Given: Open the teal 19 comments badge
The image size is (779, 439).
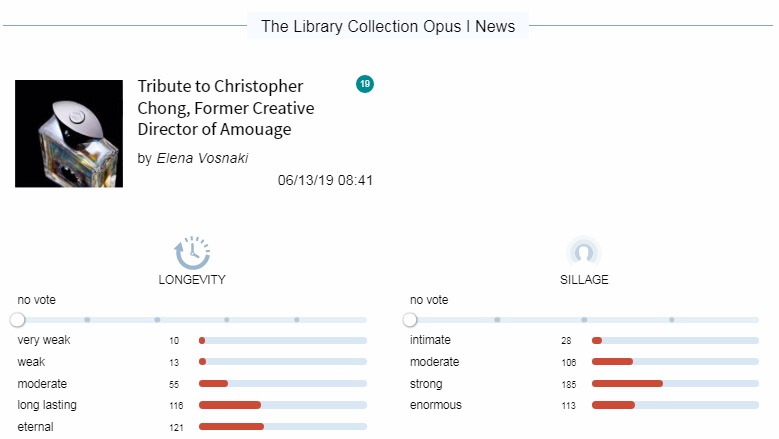Looking at the screenshot, I should 365,84.
